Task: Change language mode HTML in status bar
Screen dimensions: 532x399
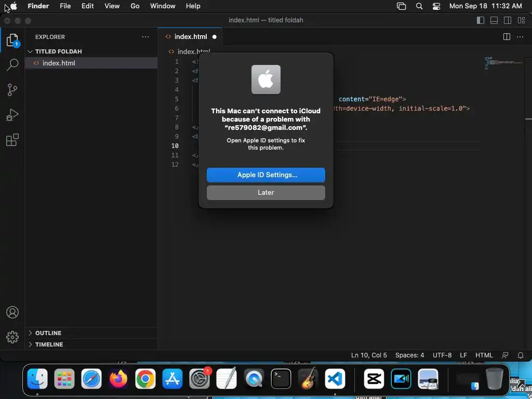Action: [x=484, y=355]
